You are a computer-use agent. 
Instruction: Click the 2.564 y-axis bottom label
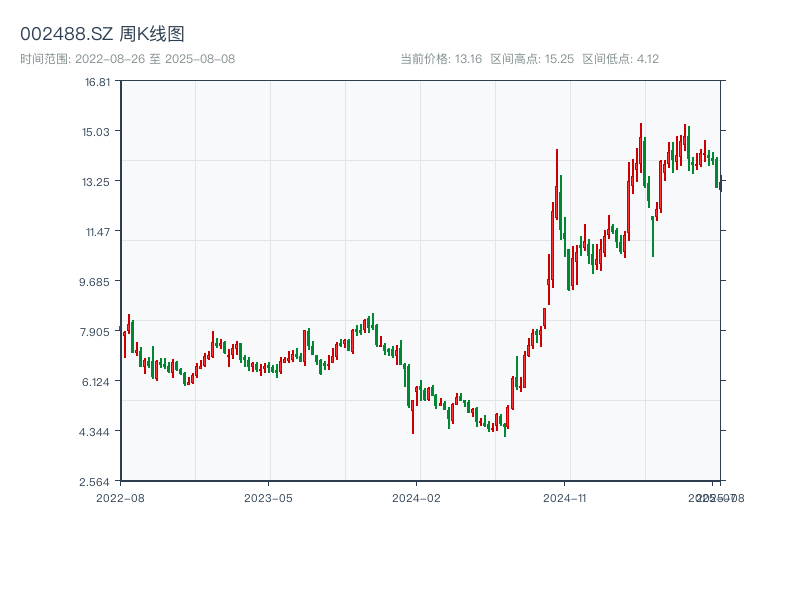[98, 482]
